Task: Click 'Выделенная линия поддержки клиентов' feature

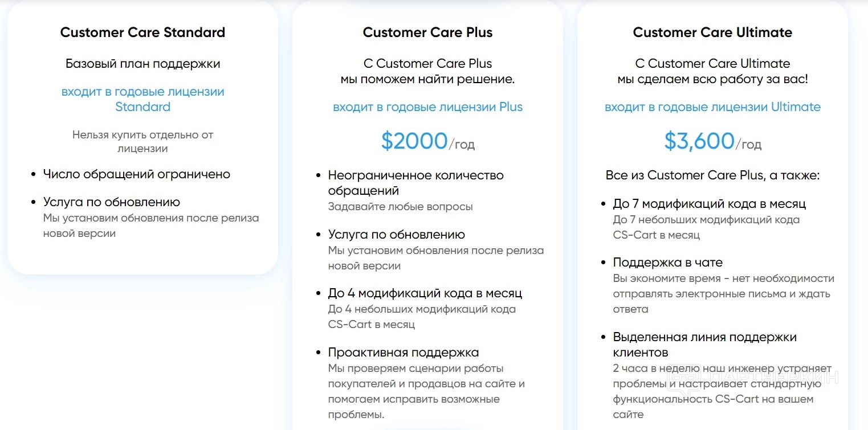Action: click(x=704, y=345)
